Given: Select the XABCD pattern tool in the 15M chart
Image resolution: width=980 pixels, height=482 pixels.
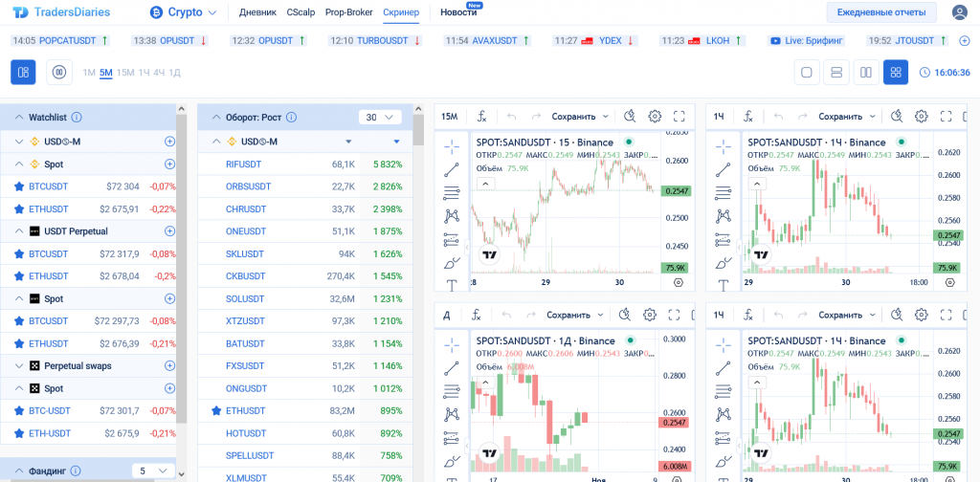Looking at the screenshot, I should [452, 216].
